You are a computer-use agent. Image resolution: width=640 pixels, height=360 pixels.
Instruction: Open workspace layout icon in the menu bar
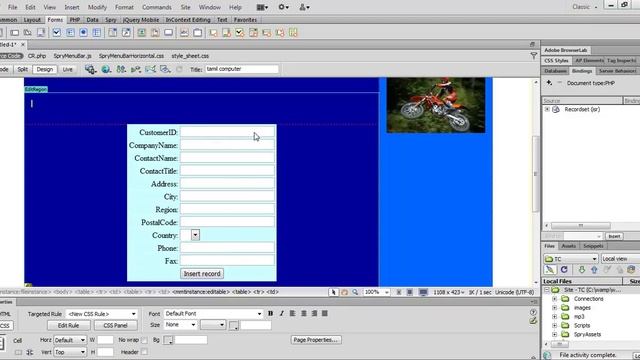(262, 7)
